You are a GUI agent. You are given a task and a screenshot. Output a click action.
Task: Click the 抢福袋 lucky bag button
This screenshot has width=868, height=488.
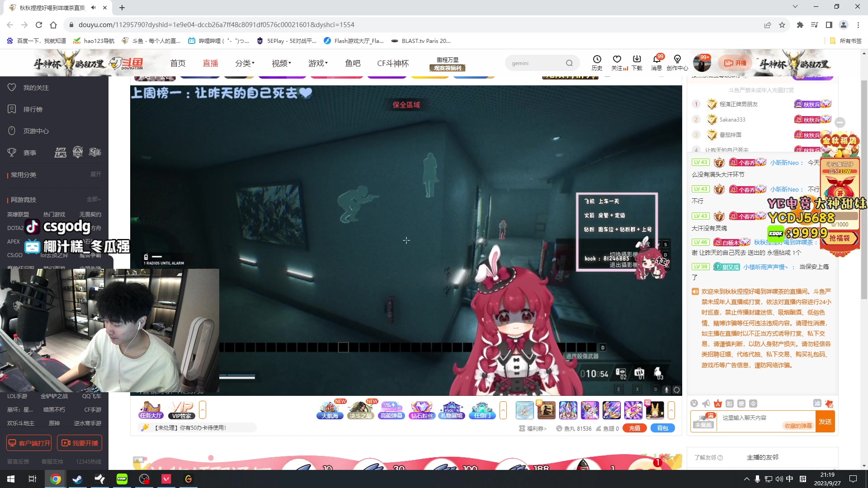pyautogui.click(x=840, y=238)
